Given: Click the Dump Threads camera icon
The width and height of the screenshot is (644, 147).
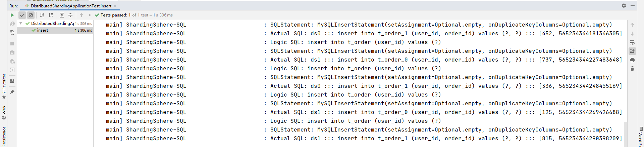Looking at the screenshot, I should (x=12, y=52).
